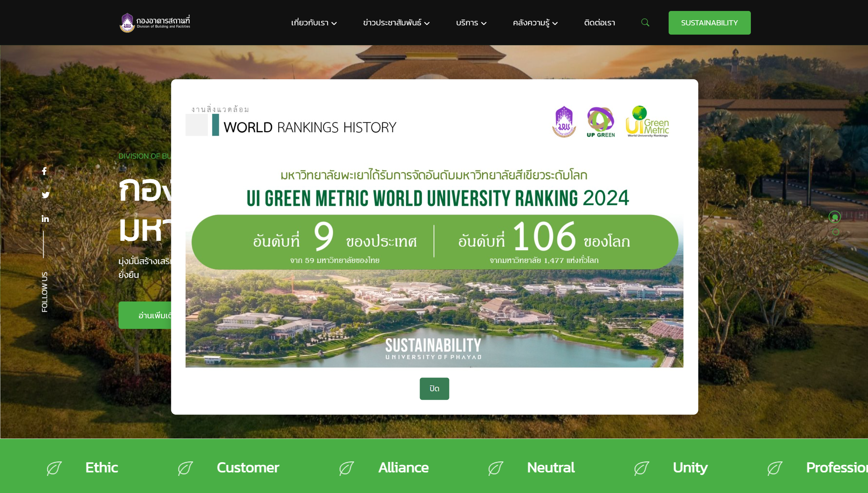Image resolution: width=868 pixels, height=493 pixels.
Task: Click the FOLLOW US vertical text
Action: (45, 292)
